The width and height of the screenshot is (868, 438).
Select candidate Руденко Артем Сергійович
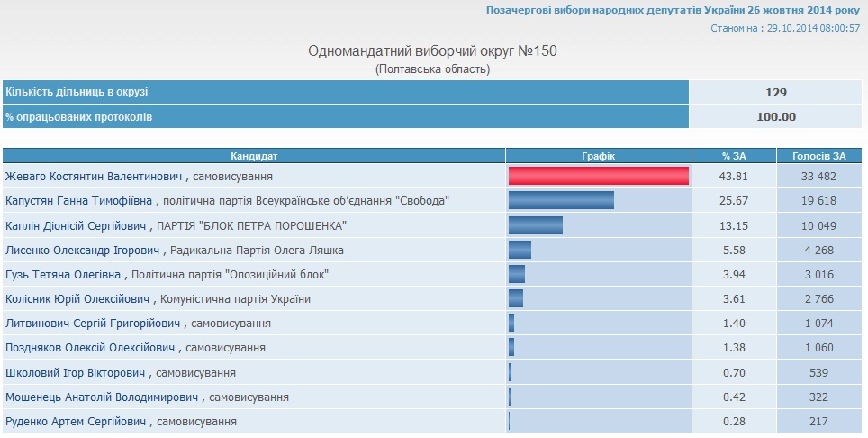click(76, 421)
